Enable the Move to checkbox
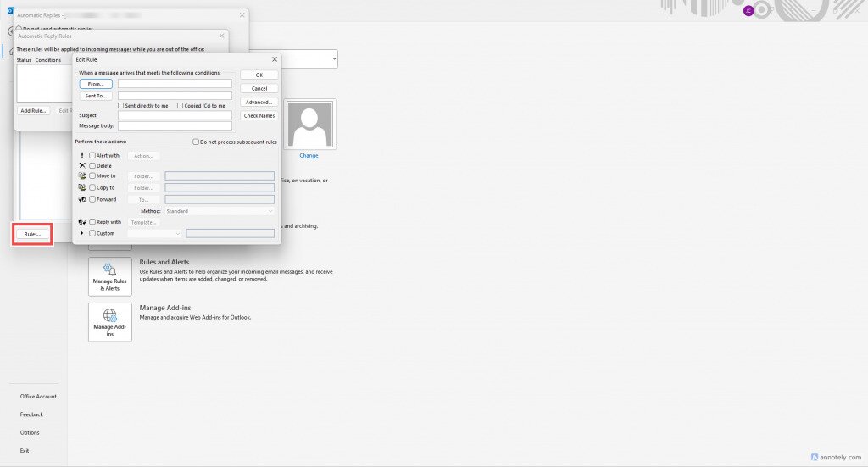Screen dimensions: 868x467 point(92,176)
